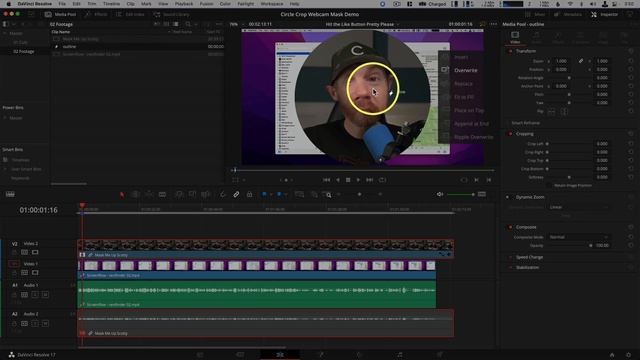Disable Video 1 track visibility
Viewport: 640px width, 360px height.
click(x=35, y=273)
